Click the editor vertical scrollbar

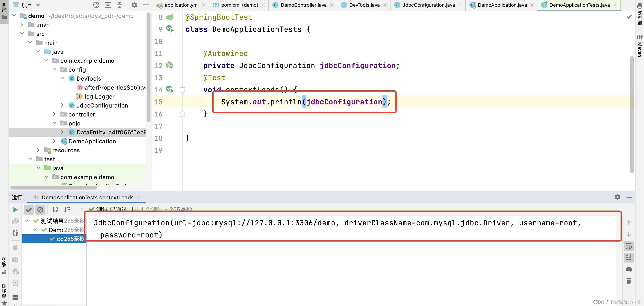[632, 114]
